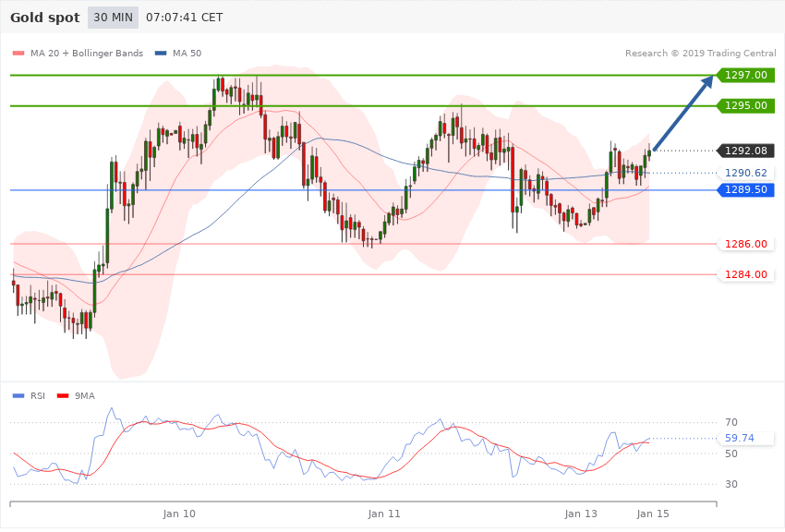
Task: Click the Jan 10 date axis label
Action: tap(179, 514)
